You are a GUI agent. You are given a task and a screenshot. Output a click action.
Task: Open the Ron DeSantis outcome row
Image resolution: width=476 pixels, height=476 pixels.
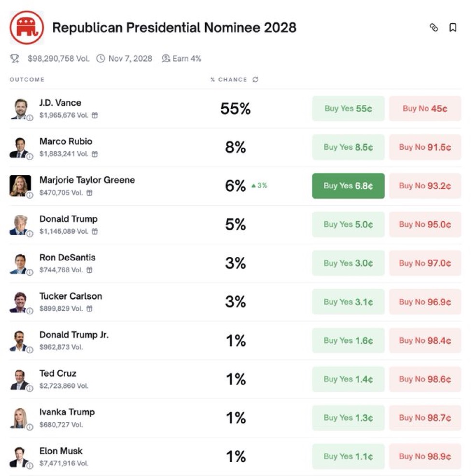pos(68,258)
